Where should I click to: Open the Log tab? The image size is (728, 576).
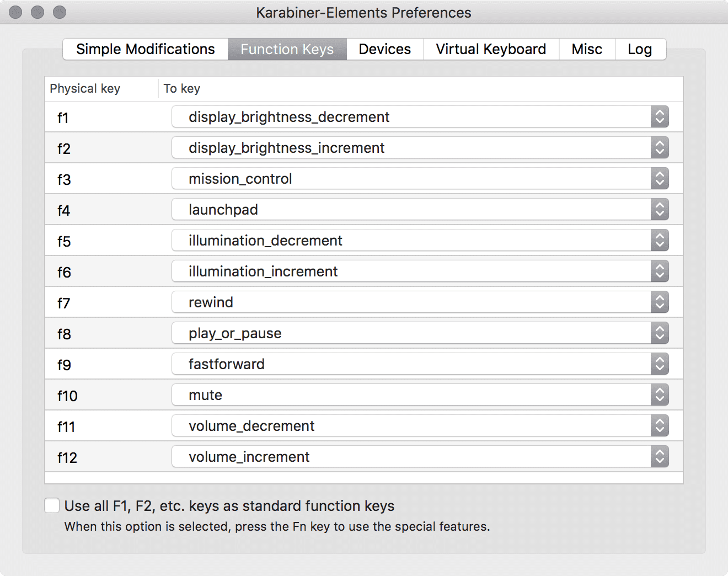click(640, 49)
